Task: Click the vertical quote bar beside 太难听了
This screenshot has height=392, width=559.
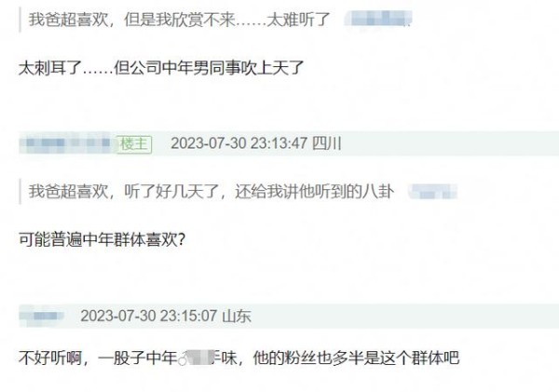Action: pos(20,20)
